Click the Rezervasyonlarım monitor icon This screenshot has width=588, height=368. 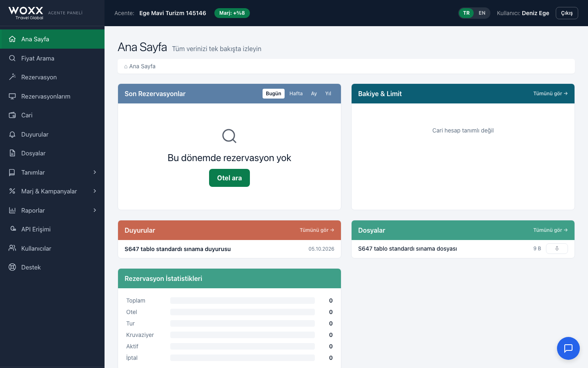point(12,96)
